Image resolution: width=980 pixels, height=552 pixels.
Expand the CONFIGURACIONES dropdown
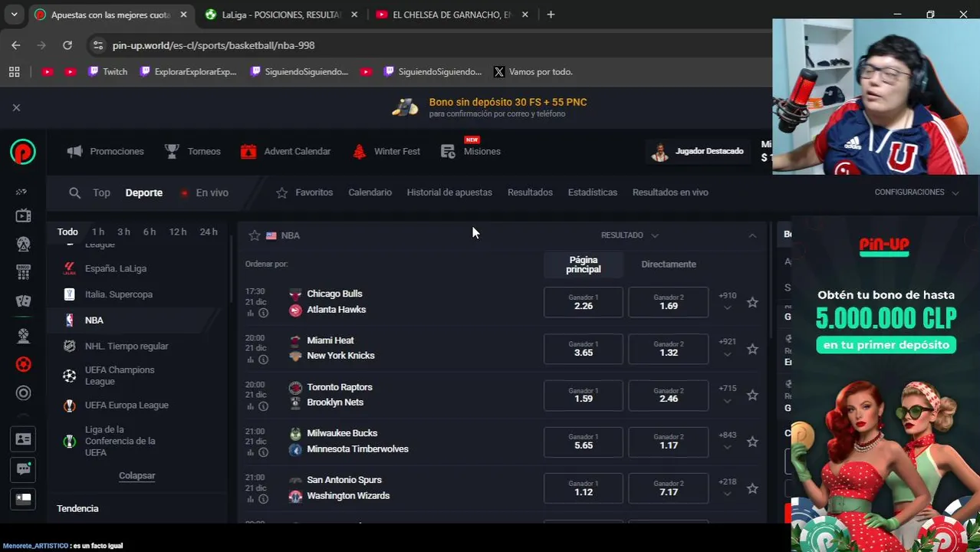click(x=916, y=192)
